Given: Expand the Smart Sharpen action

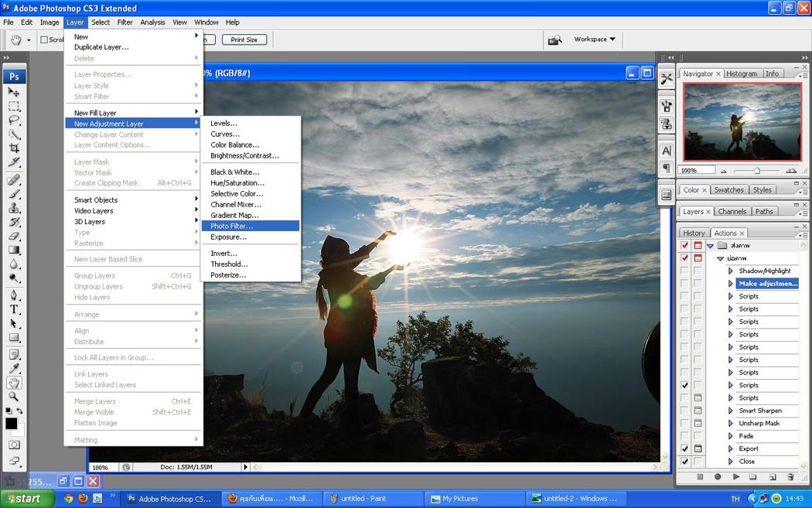Looking at the screenshot, I should (x=730, y=411).
